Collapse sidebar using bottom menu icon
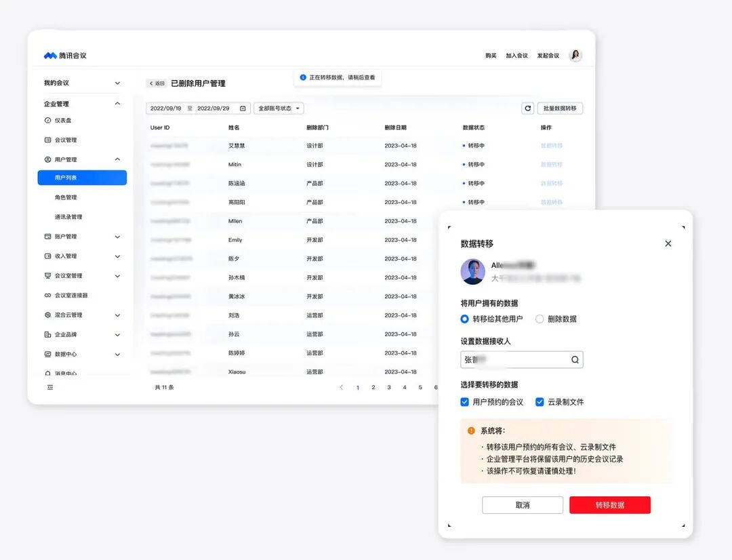This screenshot has height=560, width=732. point(50,387)
